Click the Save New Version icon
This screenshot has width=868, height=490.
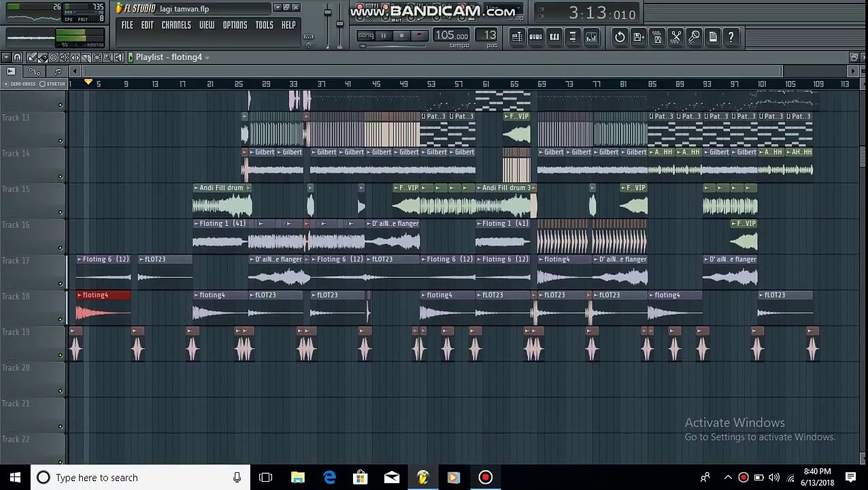coord(639,37)
